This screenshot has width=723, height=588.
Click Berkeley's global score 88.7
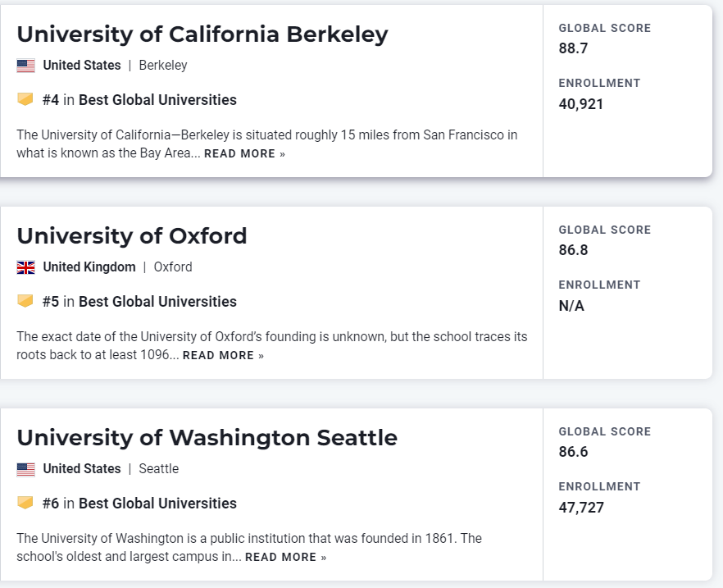pyautogui.click(x=573, y=48)
